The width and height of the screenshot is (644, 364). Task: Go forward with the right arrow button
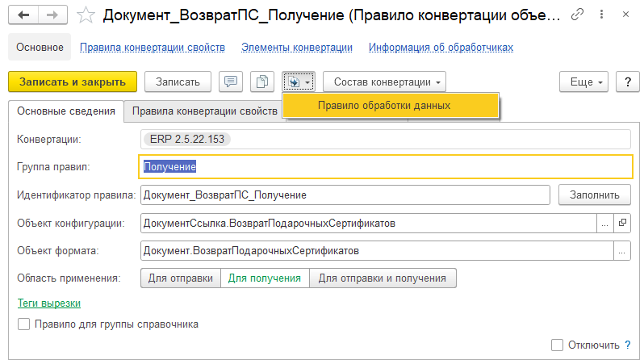click(x=52, y=15)
